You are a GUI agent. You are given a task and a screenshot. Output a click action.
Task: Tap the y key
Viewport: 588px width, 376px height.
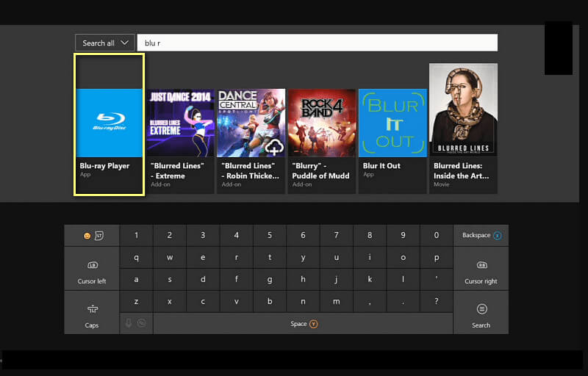pos(303,258)
